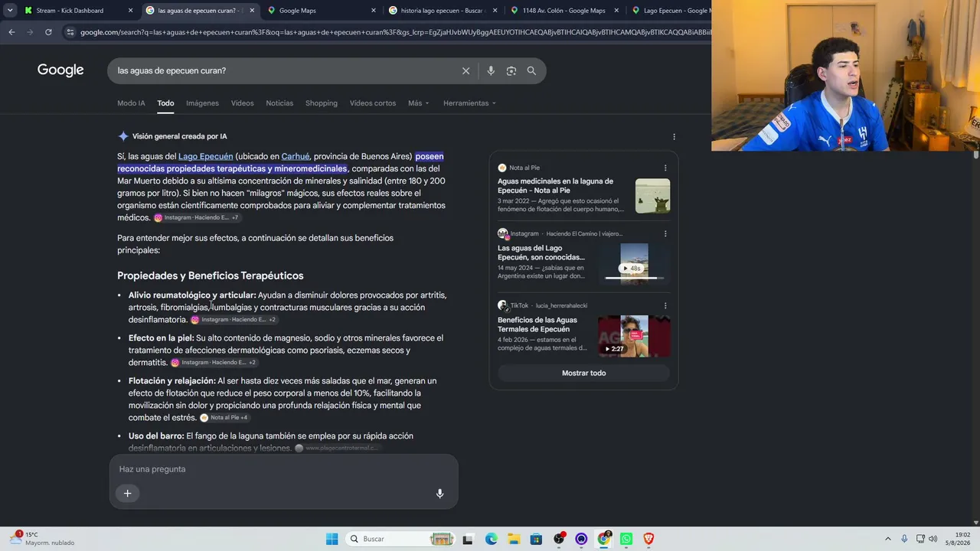Play the 2:27 TikTok video thumbnail
The image size is (980, 551).
pos(634,336)
